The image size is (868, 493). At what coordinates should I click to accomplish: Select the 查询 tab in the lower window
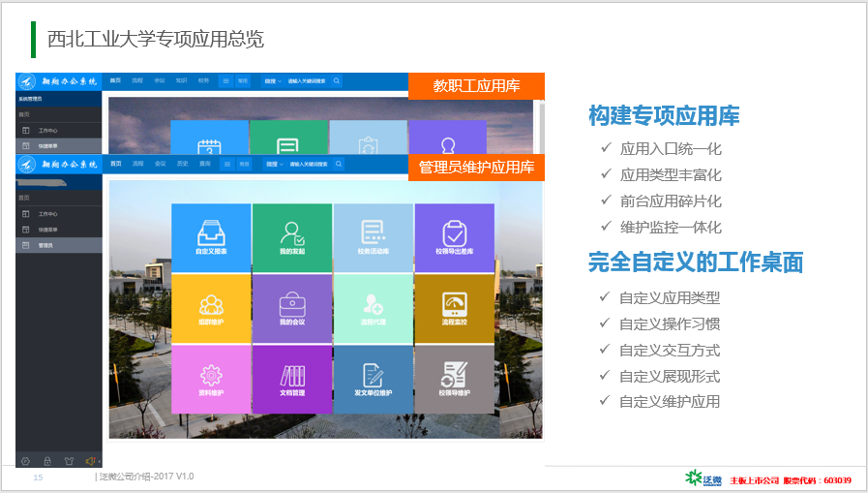(x=205, y=164)
